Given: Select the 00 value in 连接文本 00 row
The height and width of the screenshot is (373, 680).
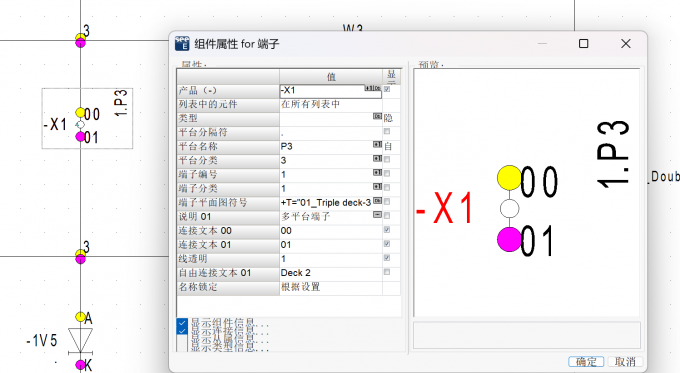Looking at the screenshot, I should click(331, 231).
